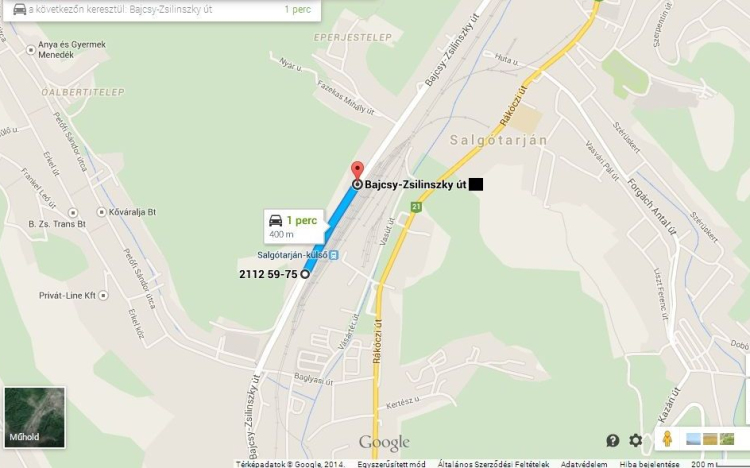Click the Kőváralja Bt place marker
The width and height of the screenshot is (750, 468).
click(x=101, y=212)
